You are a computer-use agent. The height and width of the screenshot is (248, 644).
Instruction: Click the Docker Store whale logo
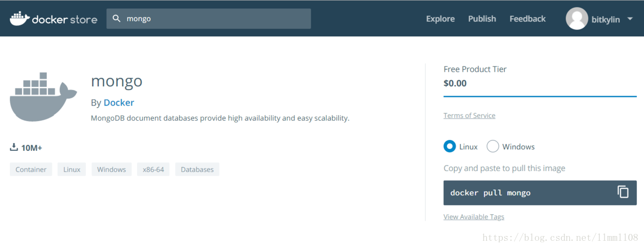tap(53, 19)
